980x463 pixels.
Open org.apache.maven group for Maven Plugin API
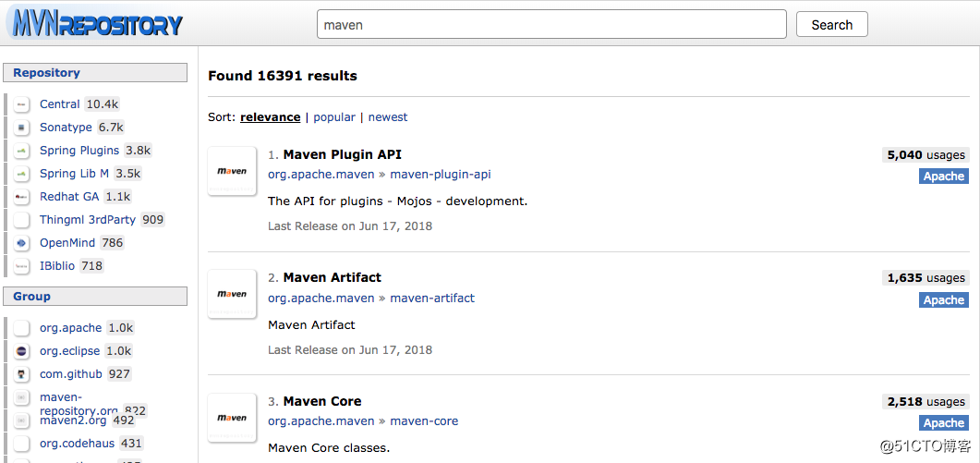321,175
